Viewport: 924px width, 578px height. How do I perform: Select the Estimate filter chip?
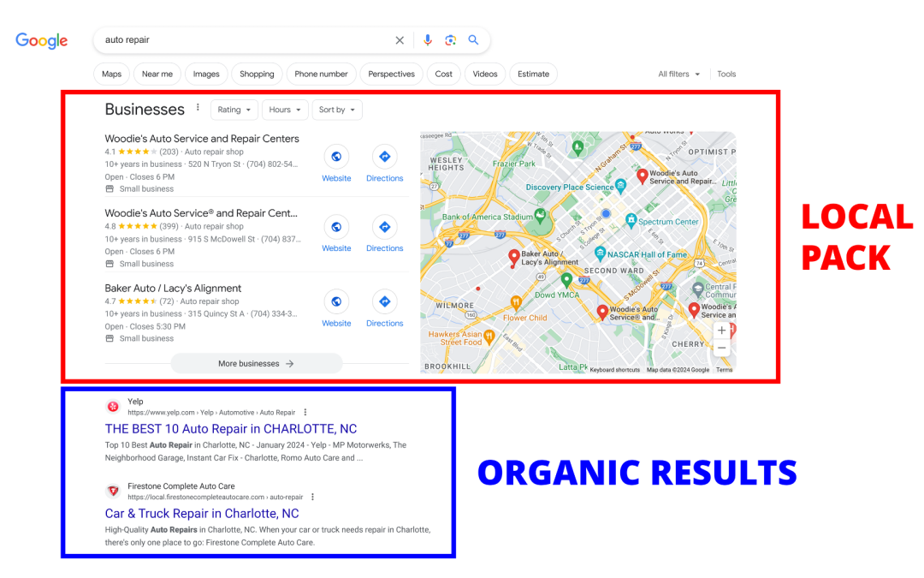[533, 74]
